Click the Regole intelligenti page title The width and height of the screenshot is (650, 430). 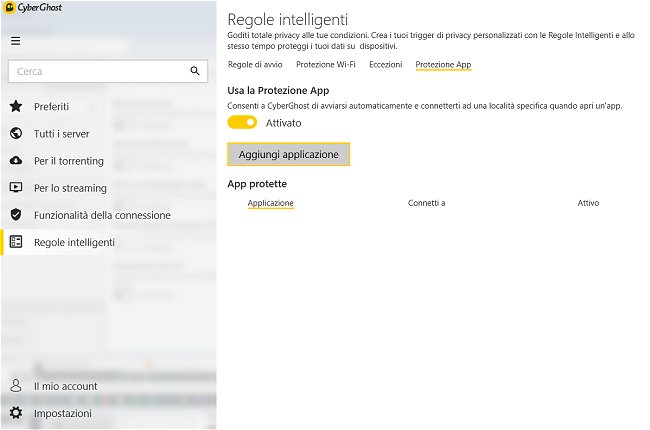tap(288, 19)
